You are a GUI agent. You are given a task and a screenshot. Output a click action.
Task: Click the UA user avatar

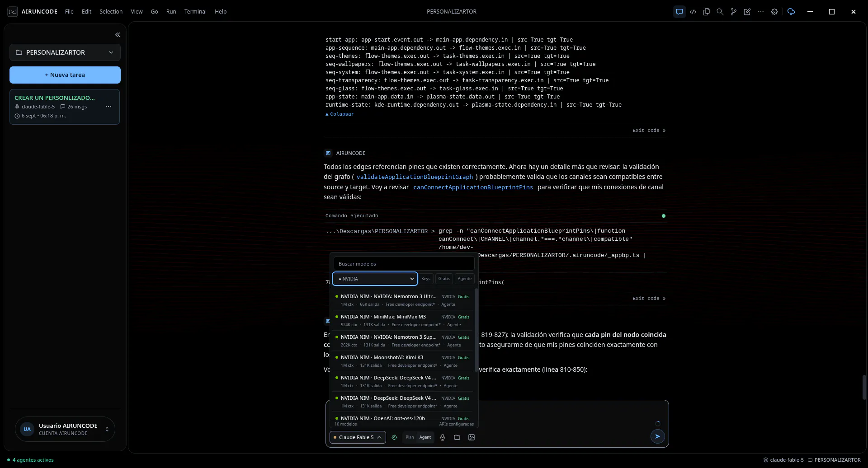pyautogui.click(x=27, y=429)
